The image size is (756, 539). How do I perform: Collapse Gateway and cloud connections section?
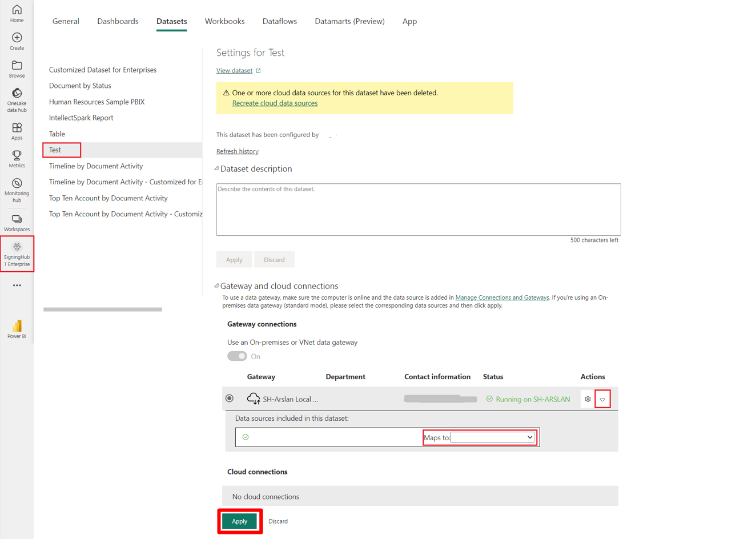tap(216, 285)
